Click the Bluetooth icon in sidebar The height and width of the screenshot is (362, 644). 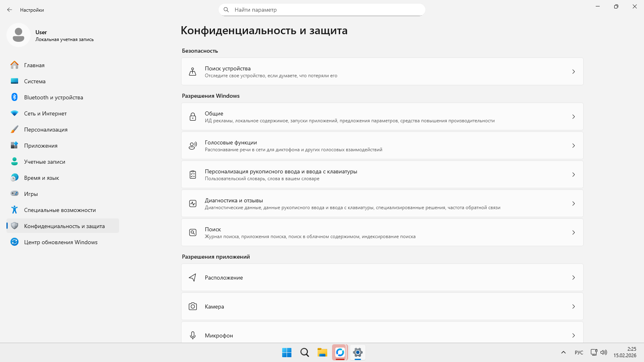pyautogui.click(x=14, y=97)
